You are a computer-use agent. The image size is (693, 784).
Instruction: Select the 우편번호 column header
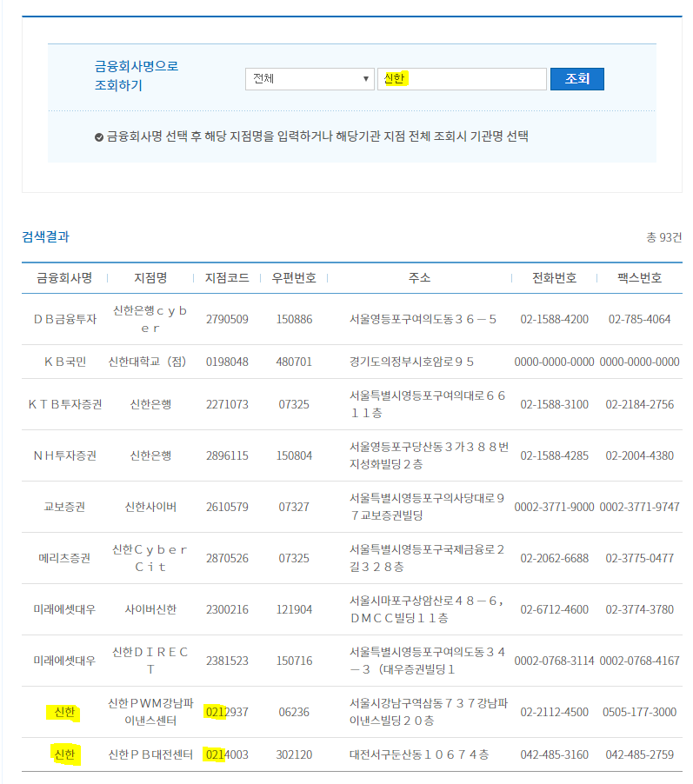pyautogui.click(x=294, y=278)
